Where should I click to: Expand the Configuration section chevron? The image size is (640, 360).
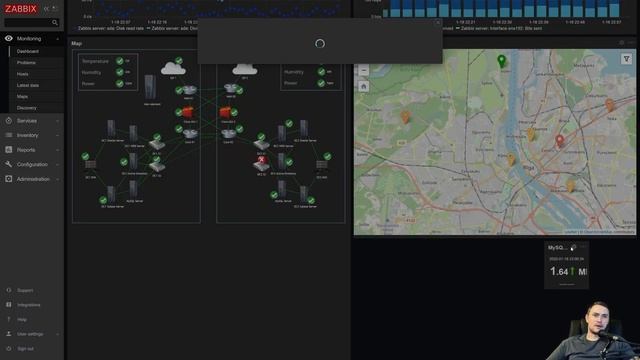tap(58, 164)
